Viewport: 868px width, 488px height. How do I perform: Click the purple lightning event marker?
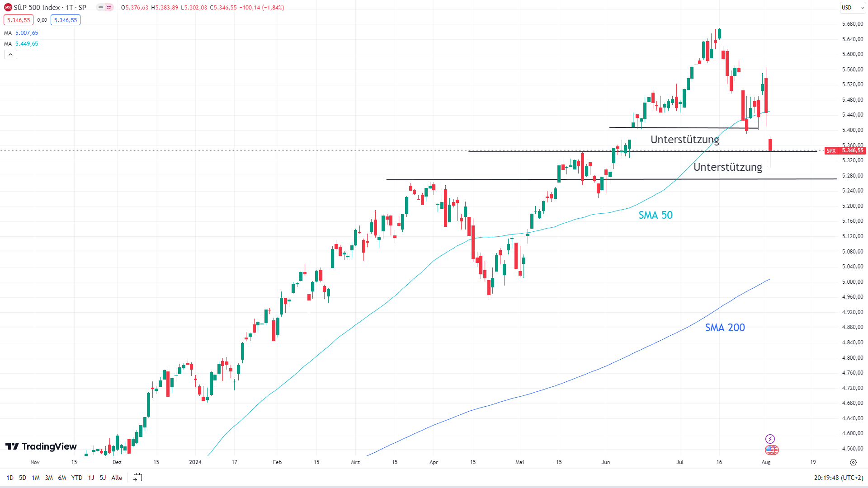pos(770,439)
